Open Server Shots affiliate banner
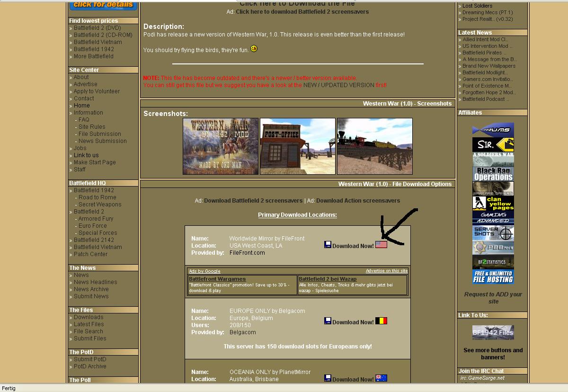Image resolution: width=568 pixels, height=392 pixels. click(493, 232)
